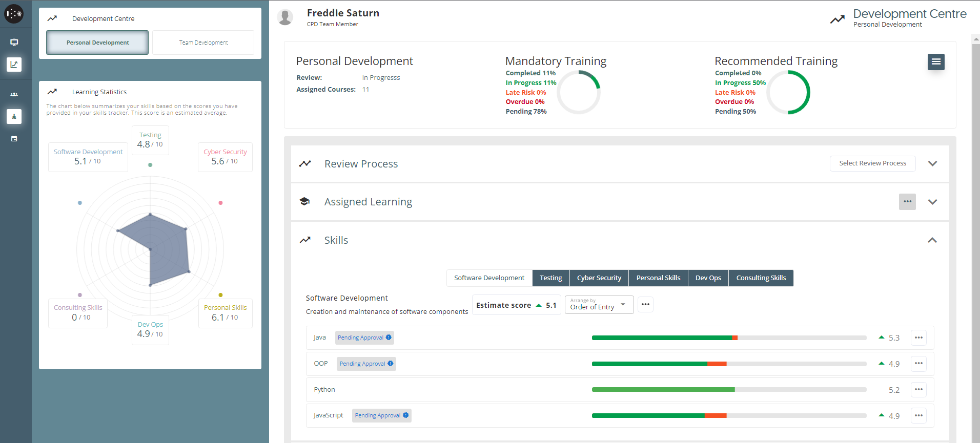Switch to the Cyber Security skills tab
The image size is (980, 443).
coord(599,278)
